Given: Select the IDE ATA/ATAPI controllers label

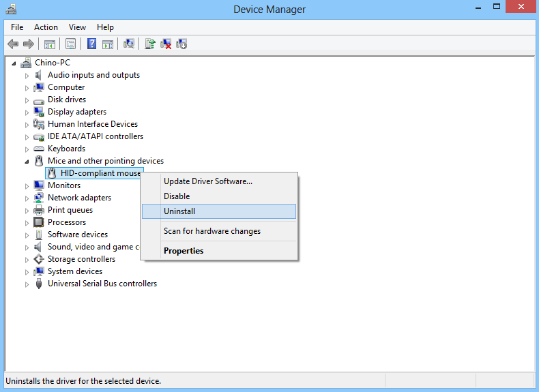Looking at the screenshot, I should pos(96,136).
